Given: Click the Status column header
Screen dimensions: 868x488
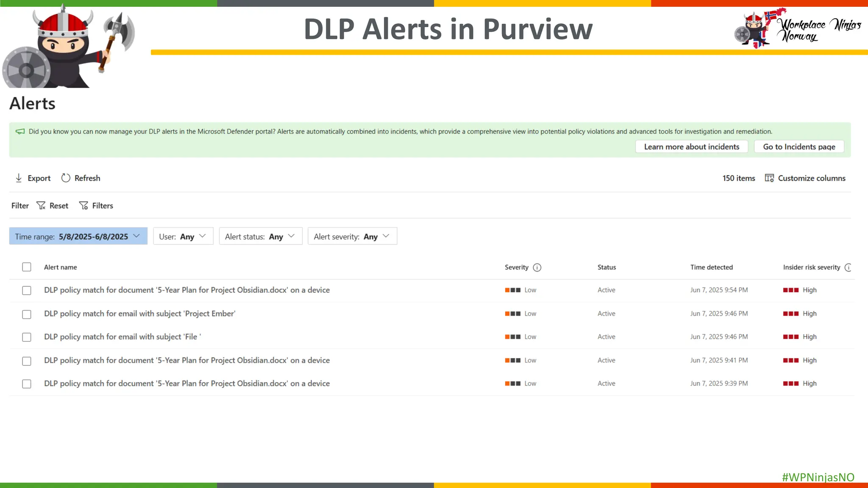Looking at the screenshot, I should (x=606, y=267).
